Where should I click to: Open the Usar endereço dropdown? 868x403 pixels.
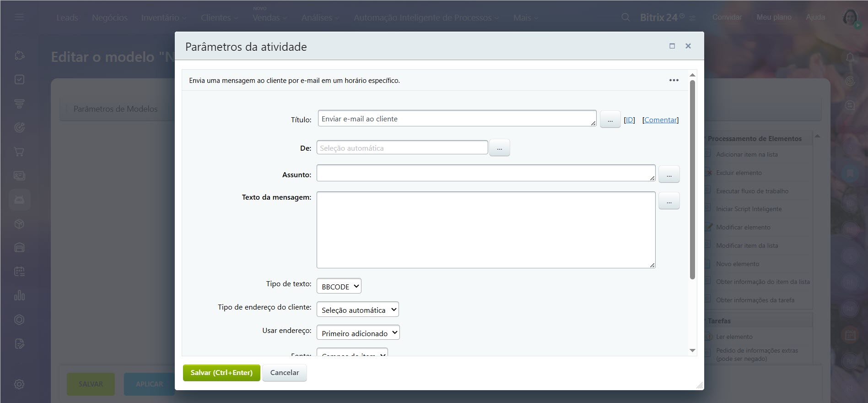coord(358,333)
